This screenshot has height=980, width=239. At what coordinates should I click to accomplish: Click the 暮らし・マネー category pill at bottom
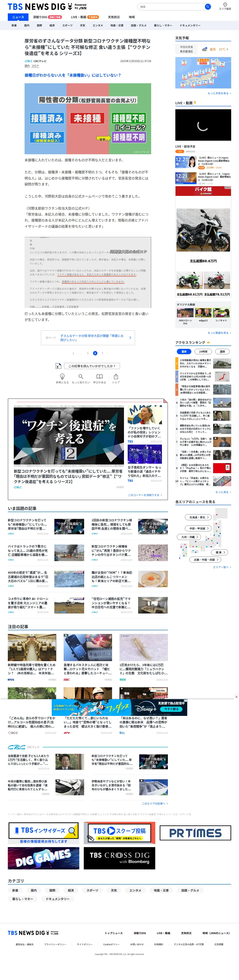23,899
